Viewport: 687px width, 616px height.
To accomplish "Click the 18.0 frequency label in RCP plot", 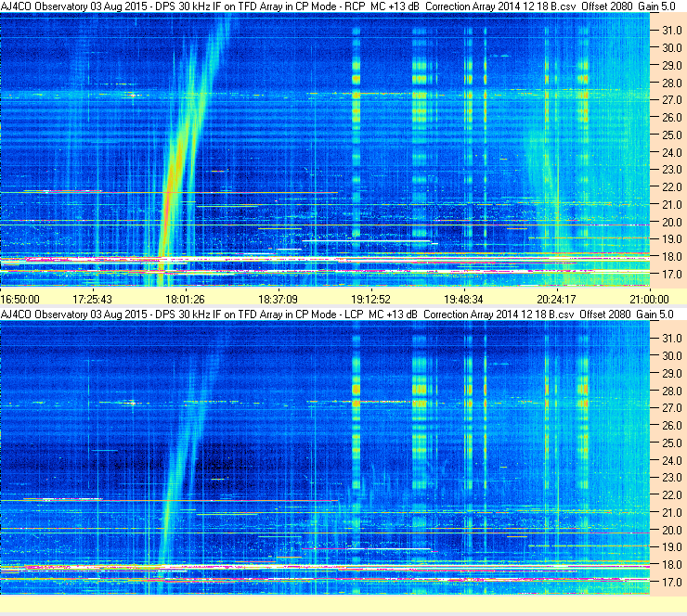I will tap(671, 257).
